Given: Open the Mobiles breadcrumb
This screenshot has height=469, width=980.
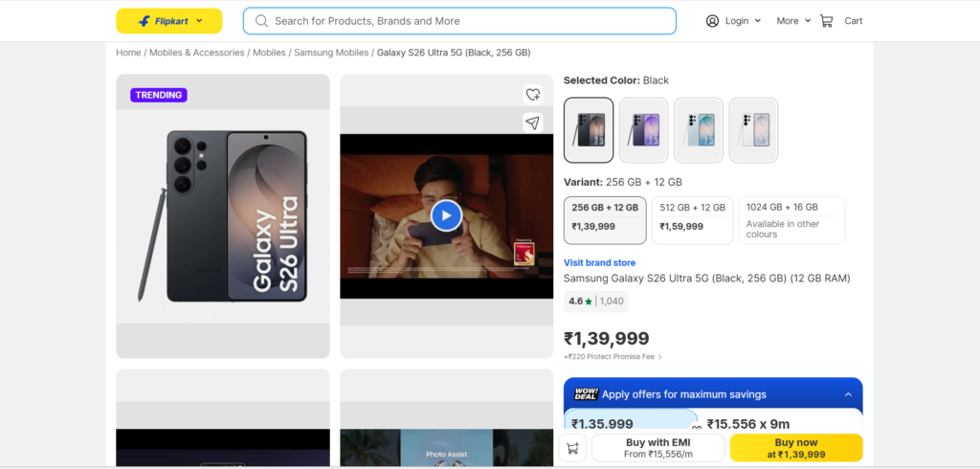Looking at the screenshot, I should pyautogui.click(x=269, y=53).
